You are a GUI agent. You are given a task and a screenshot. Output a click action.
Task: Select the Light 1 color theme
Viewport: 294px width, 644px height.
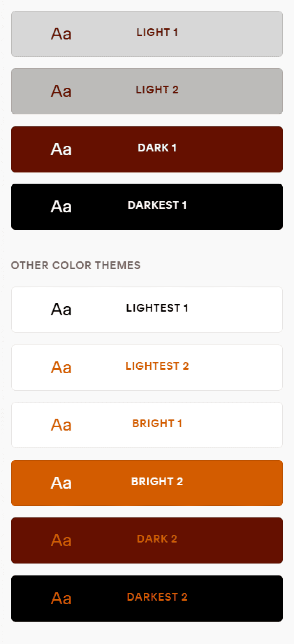point(147,34)
